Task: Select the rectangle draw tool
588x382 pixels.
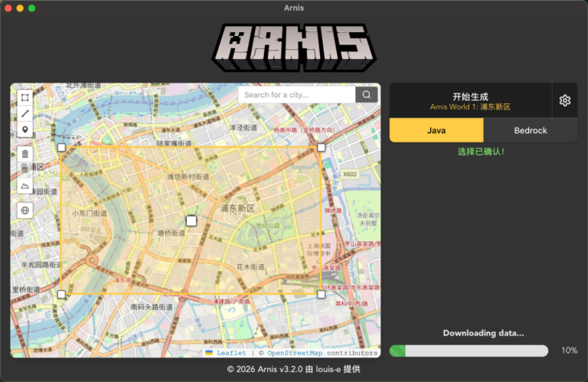Action: (x=25, y=98)
